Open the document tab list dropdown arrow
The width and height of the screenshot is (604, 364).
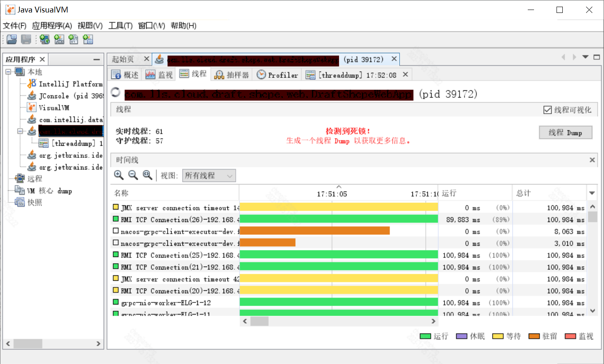[585, 57]
